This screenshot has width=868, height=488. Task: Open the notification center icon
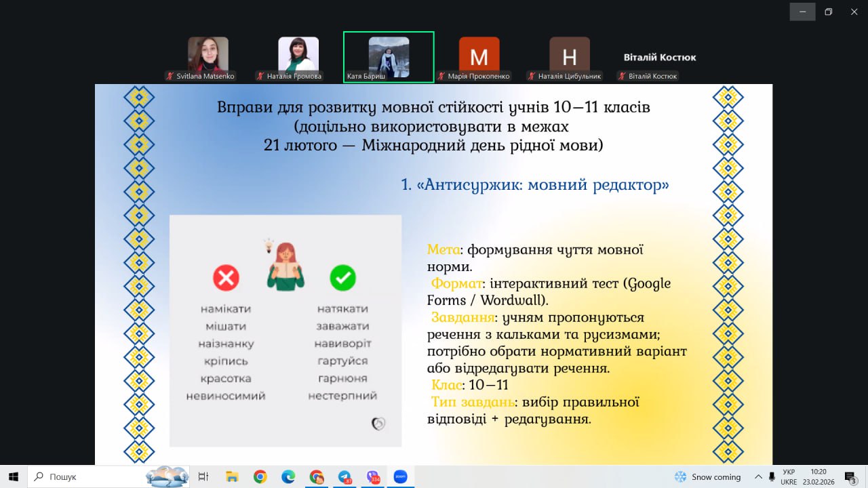(x=850, y=476)
